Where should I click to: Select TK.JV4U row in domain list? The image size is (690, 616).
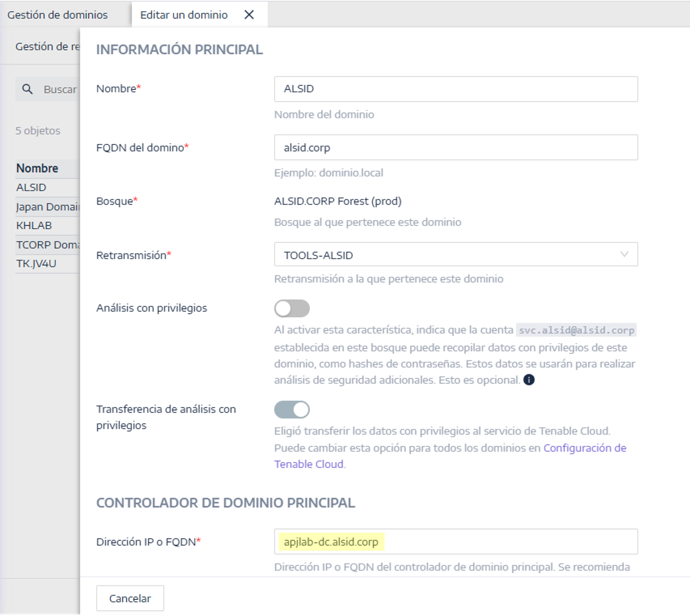pos(48,264)
